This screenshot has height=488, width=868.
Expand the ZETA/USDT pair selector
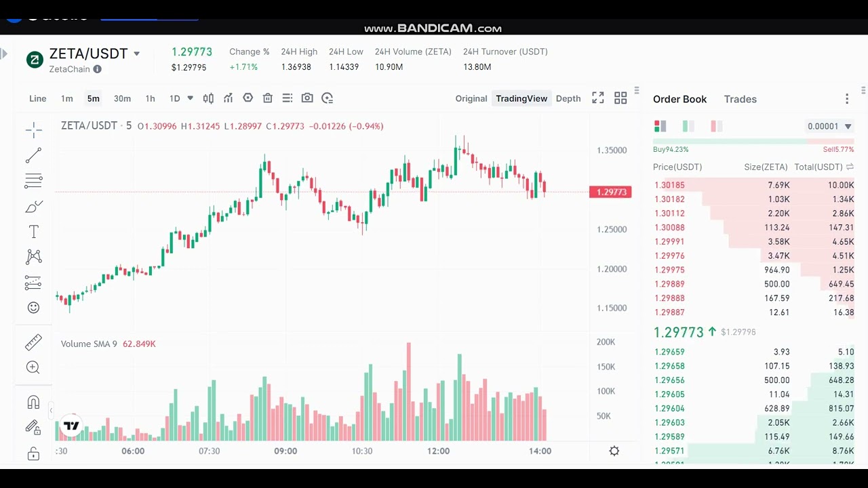(136, 54)
